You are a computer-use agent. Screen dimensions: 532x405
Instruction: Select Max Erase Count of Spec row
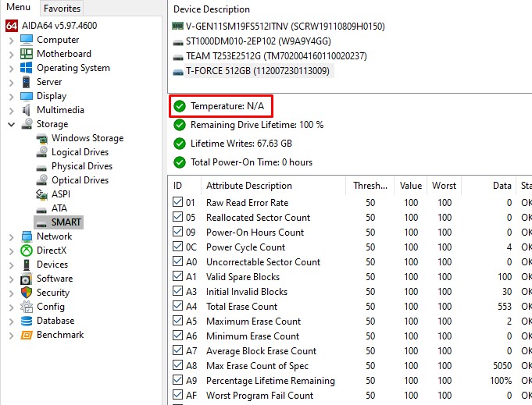(x=351, y=366)
